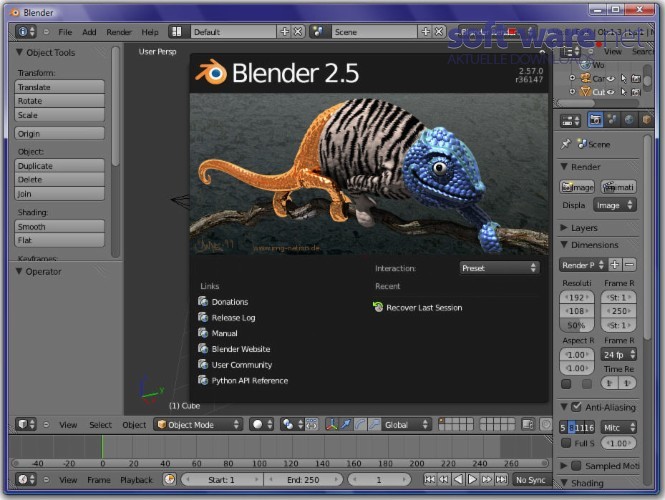665x500 pixels.
Task: Enable the rotate manipulator arc
Action: [360, 425]
